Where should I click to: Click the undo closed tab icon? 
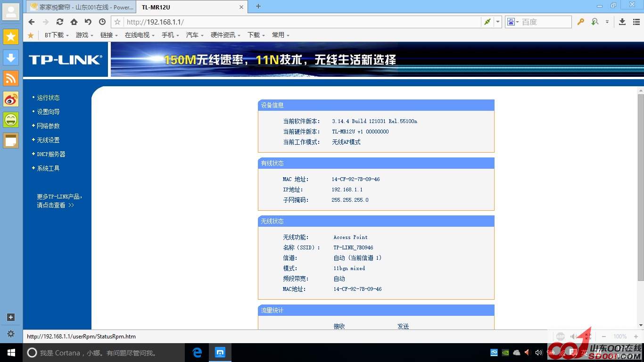pos(88,22)
